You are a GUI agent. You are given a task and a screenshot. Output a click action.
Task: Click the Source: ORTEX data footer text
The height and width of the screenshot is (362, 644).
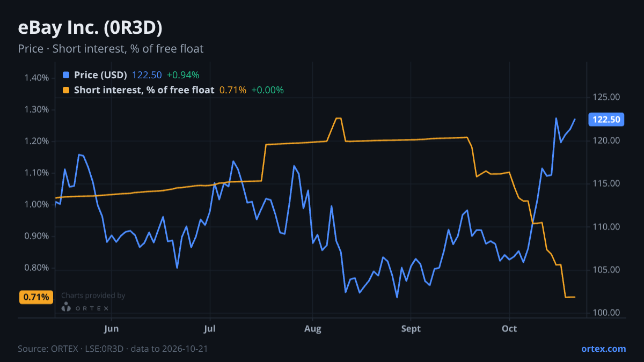click(x=113, y=349)
